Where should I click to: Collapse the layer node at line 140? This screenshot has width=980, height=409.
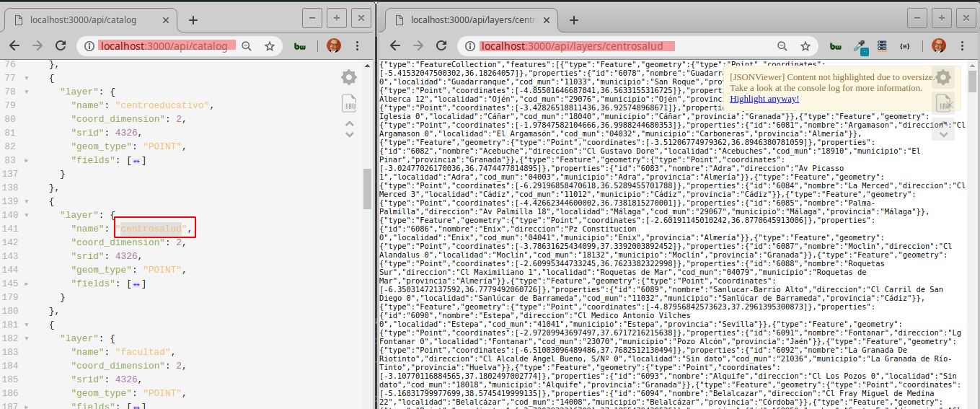(x=27, y=215)
